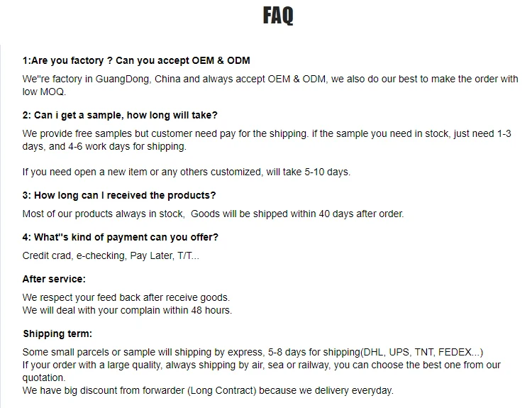Viewport: 532px width, 408px height.
Task: Select question 4 about kind of payment
Action: [121, 237]
